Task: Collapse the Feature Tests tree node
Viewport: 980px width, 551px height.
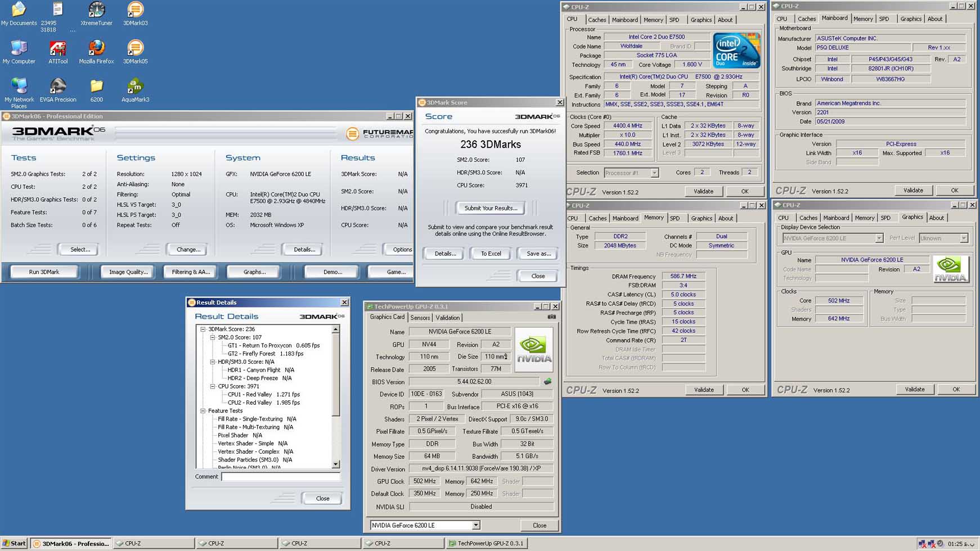Action: (203, 411)
